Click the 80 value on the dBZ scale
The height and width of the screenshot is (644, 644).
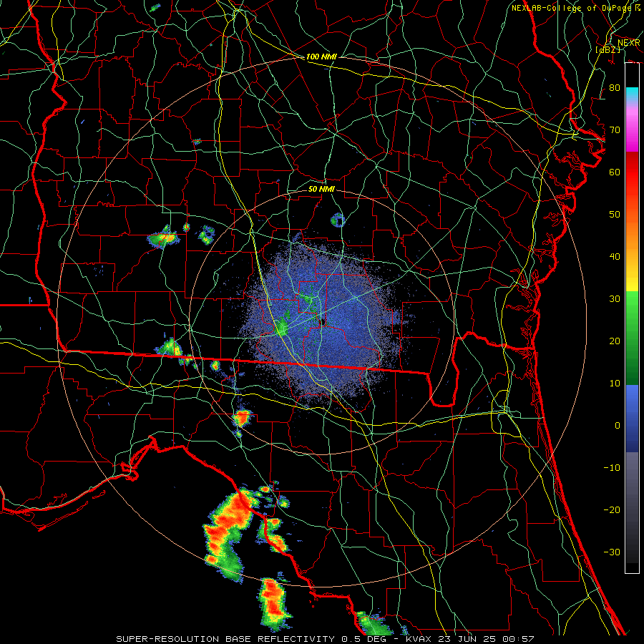click(615, 88)
